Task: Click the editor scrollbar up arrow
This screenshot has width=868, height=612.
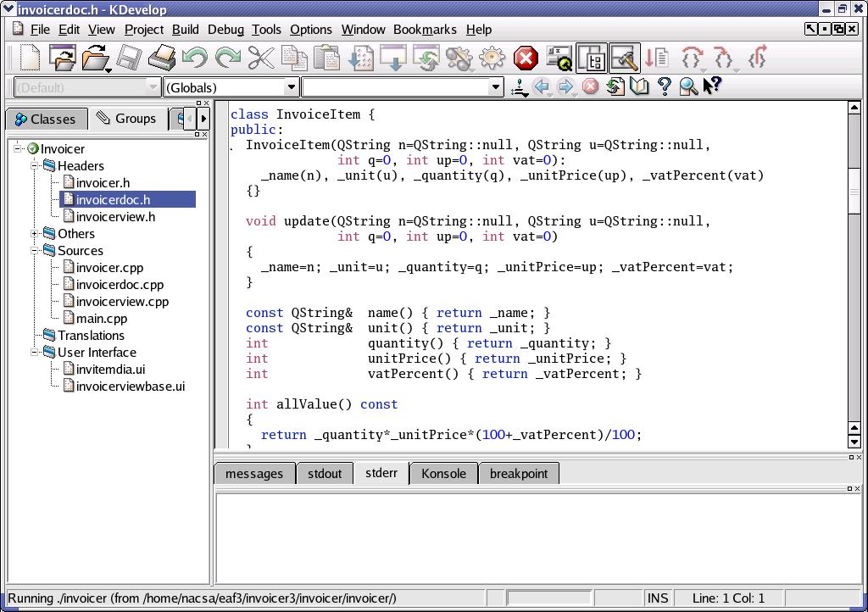Action: pyautogui.click(x=854, y=108)
